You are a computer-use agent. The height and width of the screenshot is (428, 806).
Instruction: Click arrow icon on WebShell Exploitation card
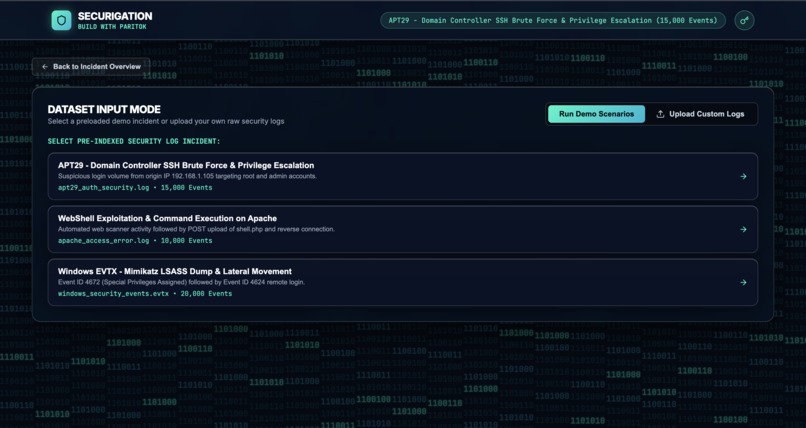(x=743, y=229)
